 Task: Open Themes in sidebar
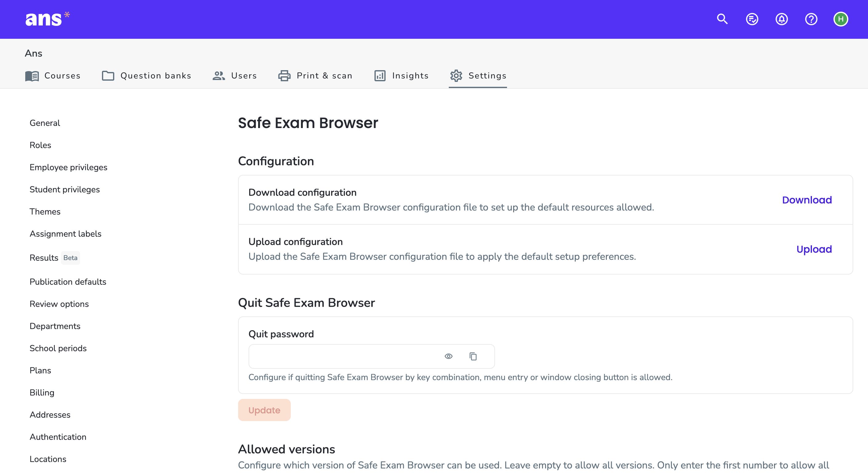coord(45,212)
